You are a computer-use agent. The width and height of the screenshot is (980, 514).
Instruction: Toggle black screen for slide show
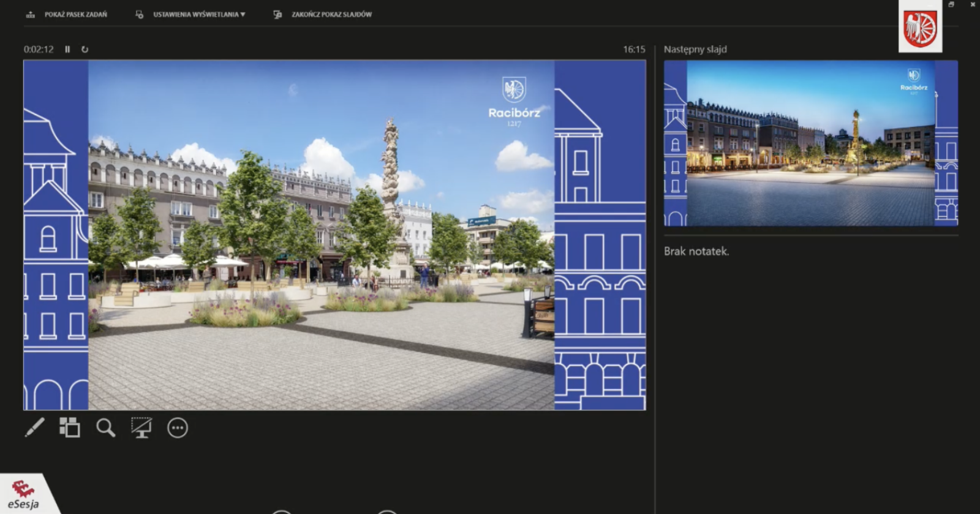(141, 428)
